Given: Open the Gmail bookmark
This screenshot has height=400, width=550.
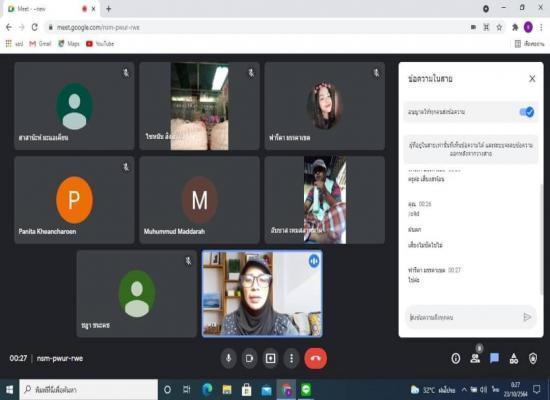Looking at the screenshot, I should tap(40, 44).
